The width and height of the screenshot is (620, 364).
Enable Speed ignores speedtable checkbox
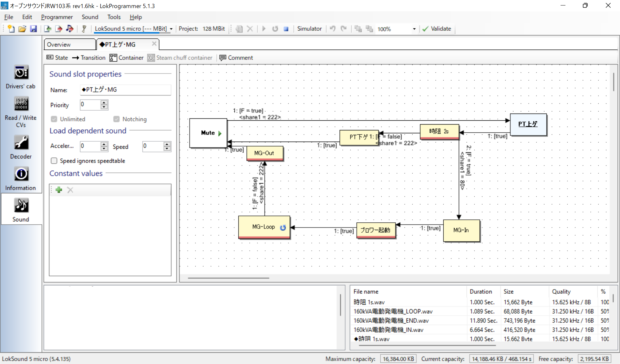pyautogui.click(x=54, y=161)
